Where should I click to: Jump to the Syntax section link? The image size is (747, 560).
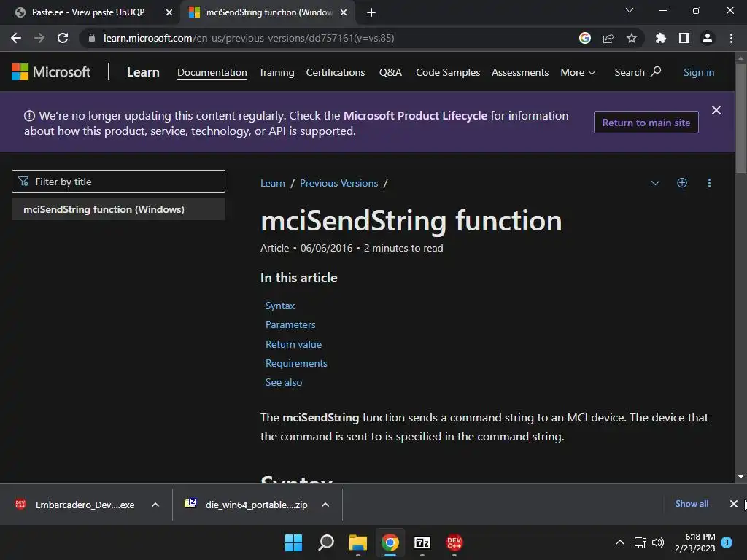pyautogui.click(x=280, y=306)
